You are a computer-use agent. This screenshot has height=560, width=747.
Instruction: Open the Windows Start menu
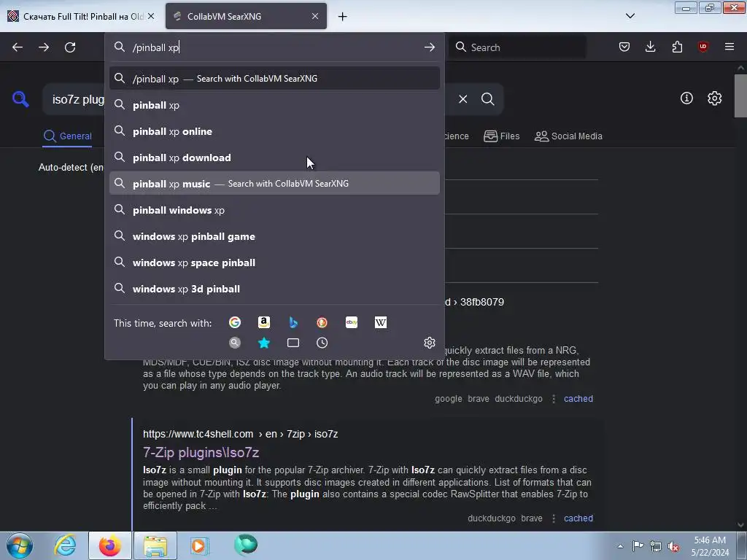pos(20,545)
